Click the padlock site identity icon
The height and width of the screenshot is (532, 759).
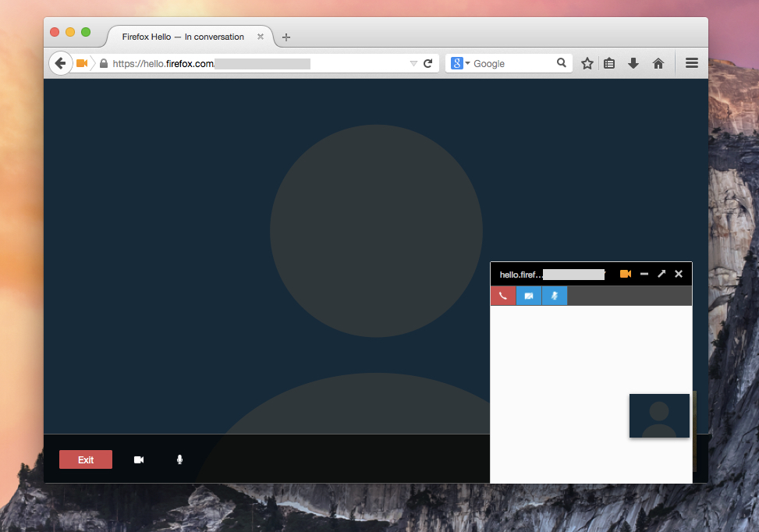(104, 63)
